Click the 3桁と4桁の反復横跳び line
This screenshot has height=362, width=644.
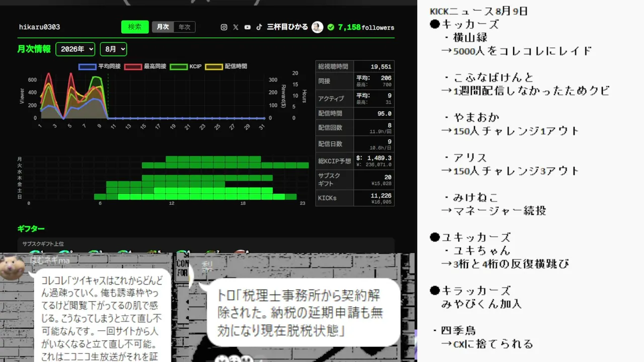(505, 264)
